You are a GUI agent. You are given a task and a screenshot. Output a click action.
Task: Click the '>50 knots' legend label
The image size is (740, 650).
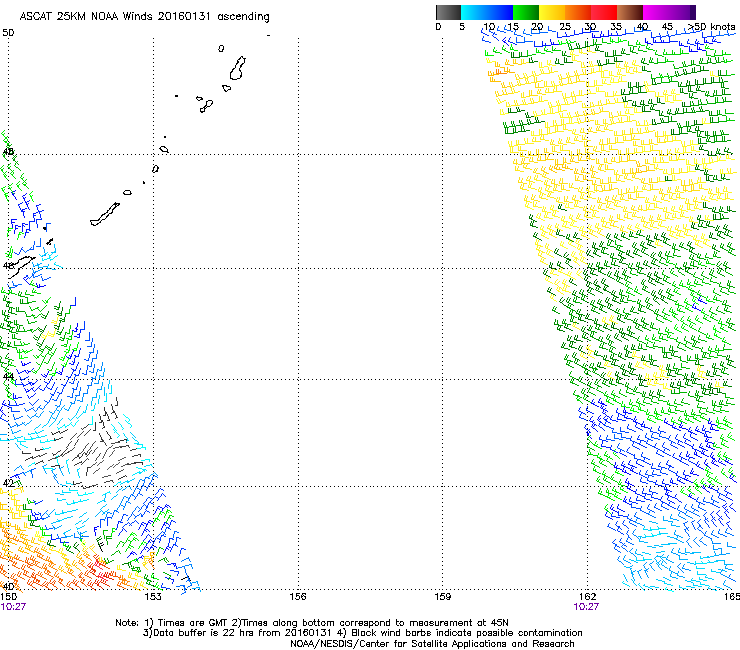point(711,27)
